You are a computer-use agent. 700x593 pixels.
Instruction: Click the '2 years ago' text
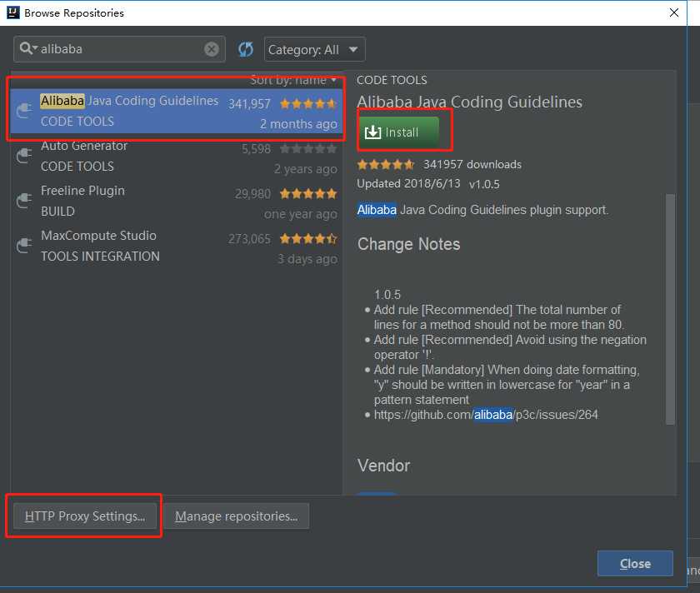[306, 169]
